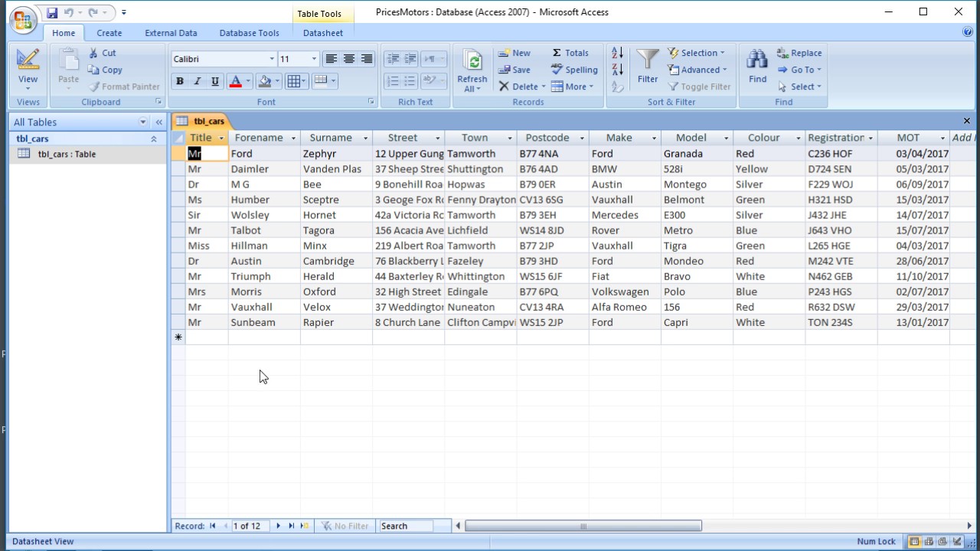Screen dimensions: 980x551
Task: Switch to the Home ribbon tab
Action: tap(64, 33)
